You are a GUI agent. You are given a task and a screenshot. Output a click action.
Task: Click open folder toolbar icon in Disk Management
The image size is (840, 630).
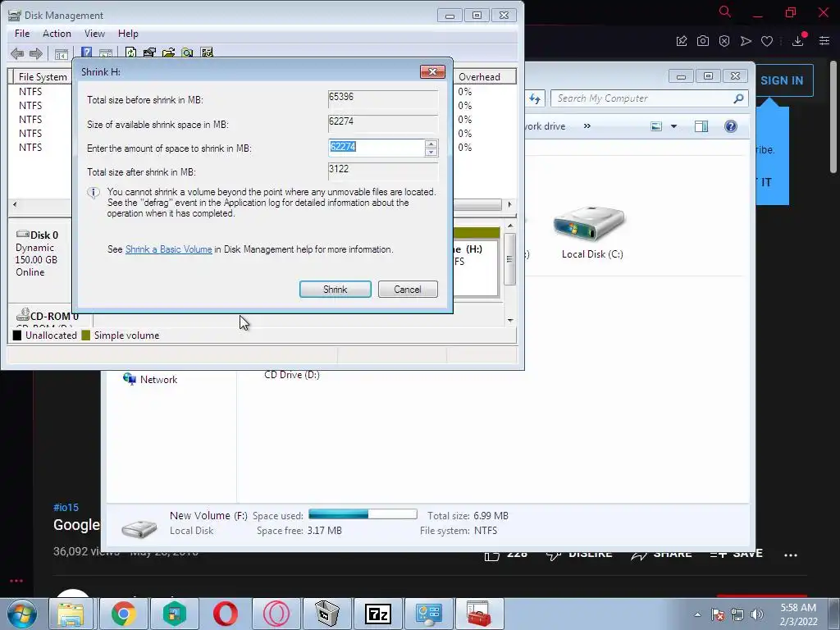pyautogui.click(x=168, y=52)
